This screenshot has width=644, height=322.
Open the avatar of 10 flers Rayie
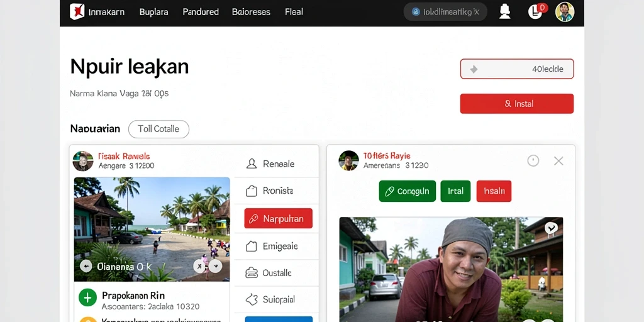tap(348, 160)
